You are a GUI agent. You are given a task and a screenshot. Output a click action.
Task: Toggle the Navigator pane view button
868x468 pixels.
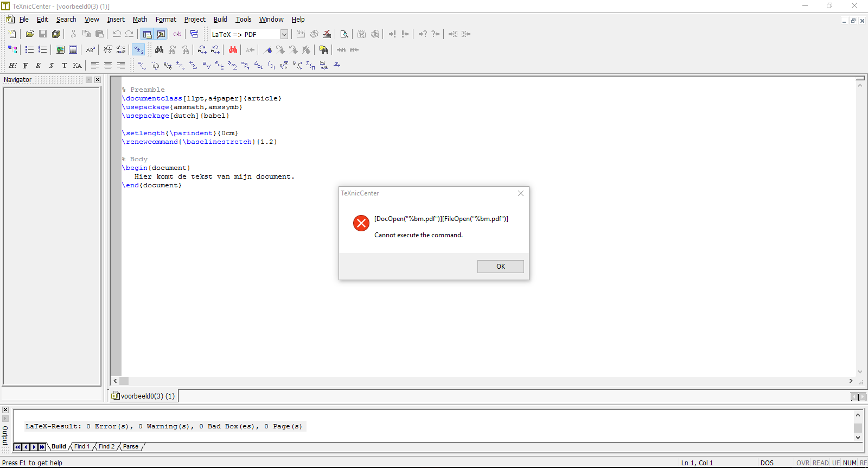click(147, 34)
